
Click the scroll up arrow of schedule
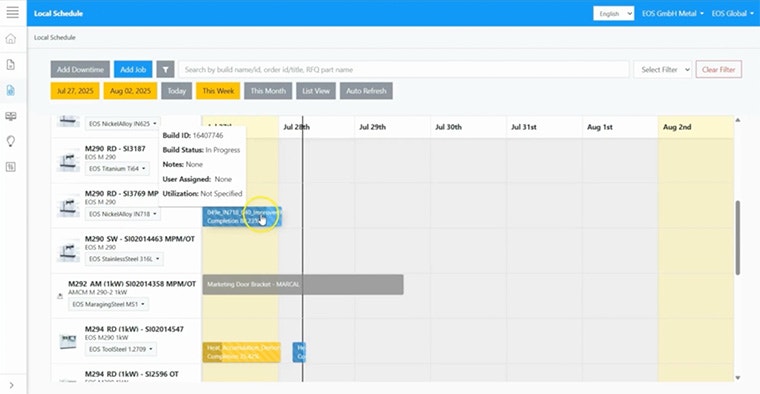(738, 120)
